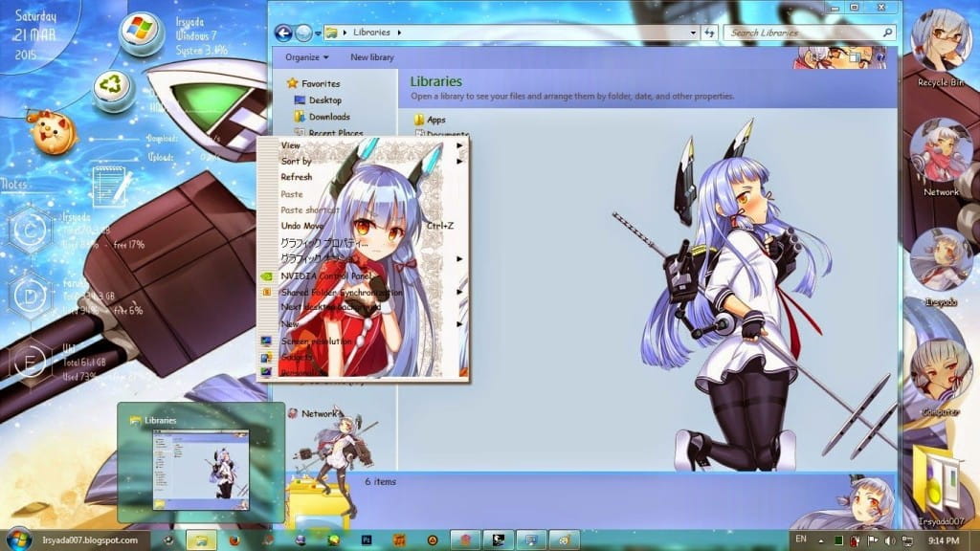Image resolution: width=980 pixels, height=551 pixels.
Task: Open the Recycle Bin desktop icon
Action: click(942, 48)
